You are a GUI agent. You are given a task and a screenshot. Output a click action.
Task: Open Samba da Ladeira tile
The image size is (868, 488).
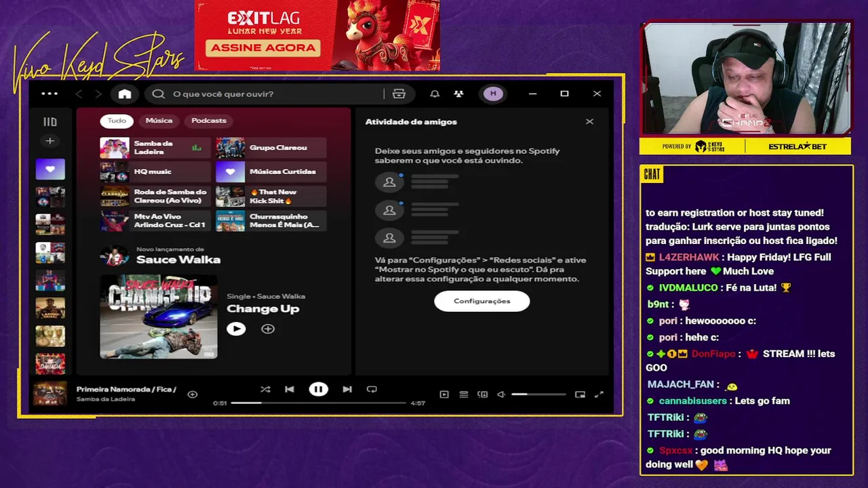pos(155,148)
